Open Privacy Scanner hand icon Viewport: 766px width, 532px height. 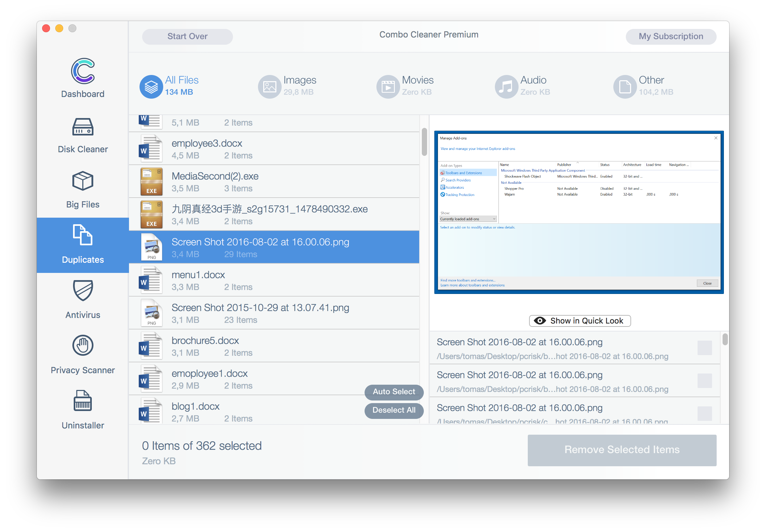click(x=83, y=345)
